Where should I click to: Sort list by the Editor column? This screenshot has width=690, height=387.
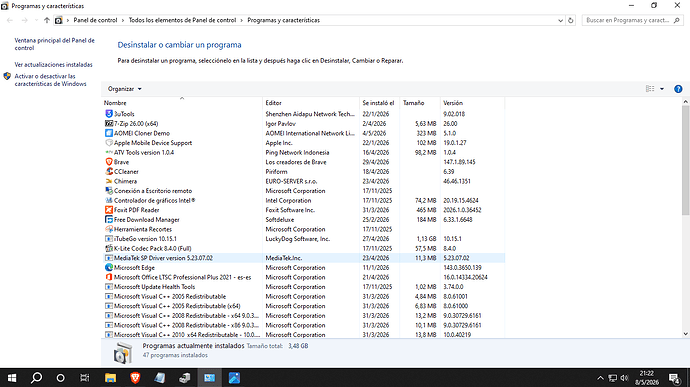coord(311,103)
